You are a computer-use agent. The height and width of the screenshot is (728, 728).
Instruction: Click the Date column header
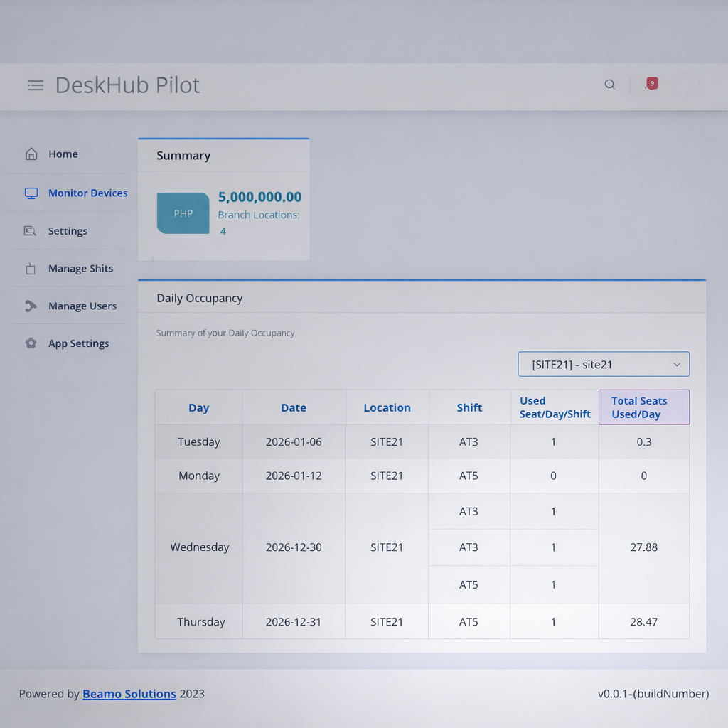[x=294, y=408]
